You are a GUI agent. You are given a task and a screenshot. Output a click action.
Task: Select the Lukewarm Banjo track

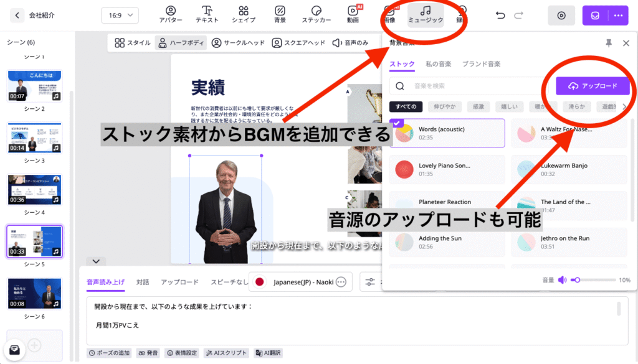569,169
